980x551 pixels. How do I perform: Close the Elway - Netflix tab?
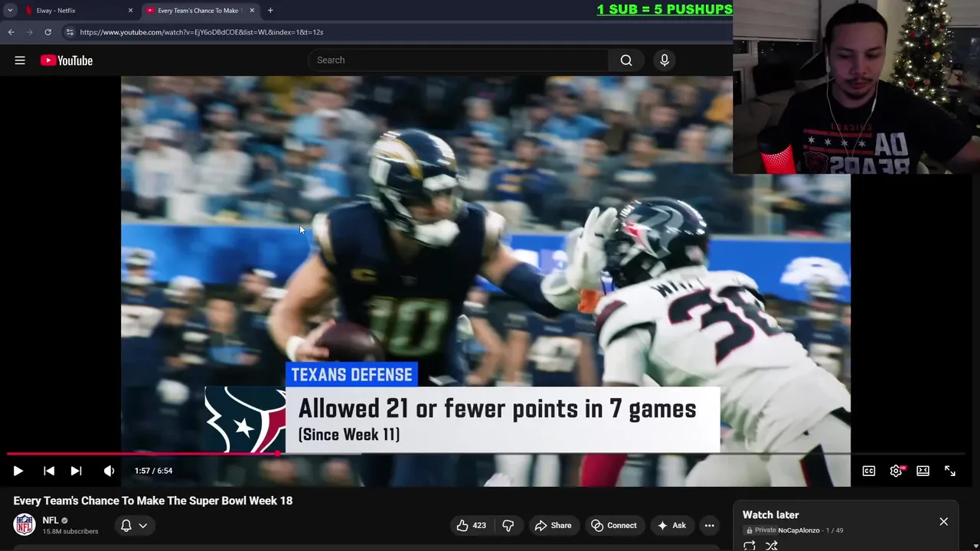[130, 11]
